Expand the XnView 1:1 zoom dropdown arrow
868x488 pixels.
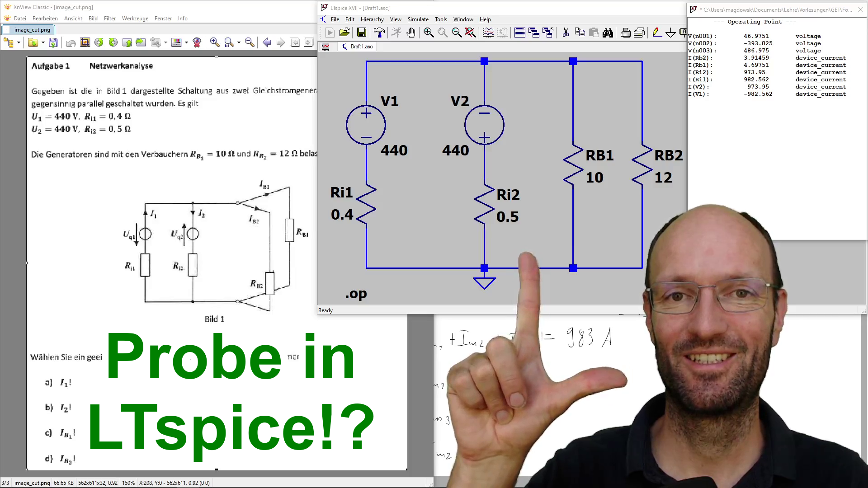pos(239,42)
